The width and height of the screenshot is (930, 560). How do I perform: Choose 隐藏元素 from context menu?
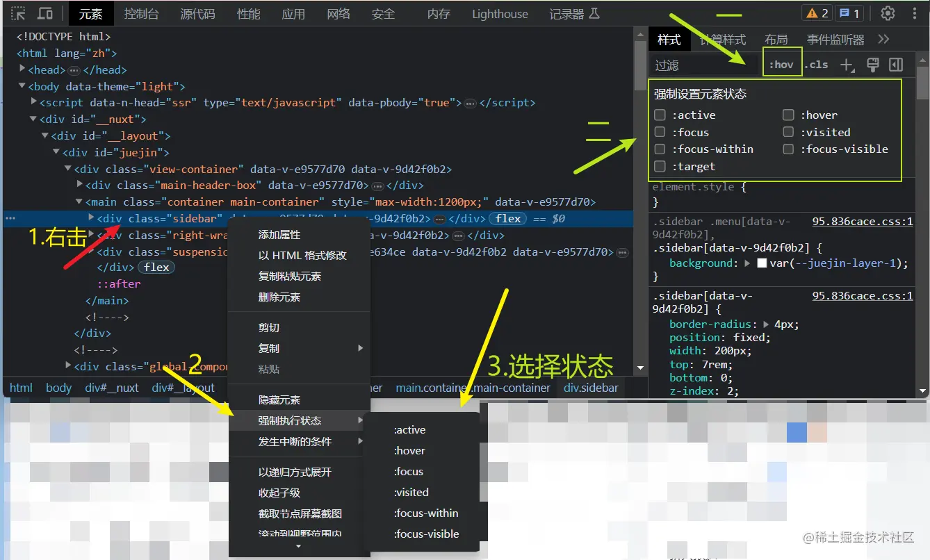(x=279, y=400)
